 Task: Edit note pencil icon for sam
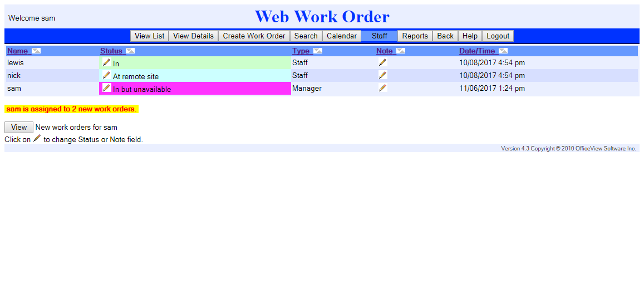click(382, 88)
